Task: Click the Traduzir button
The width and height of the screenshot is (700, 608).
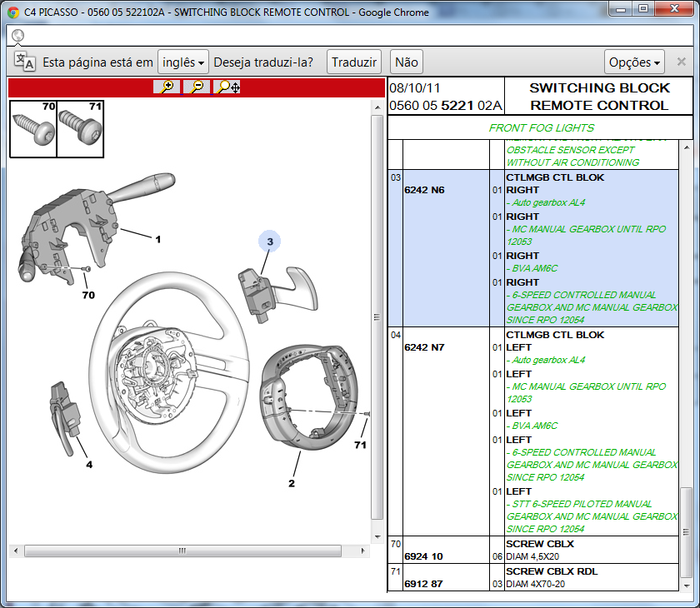Action: (354, 62)
